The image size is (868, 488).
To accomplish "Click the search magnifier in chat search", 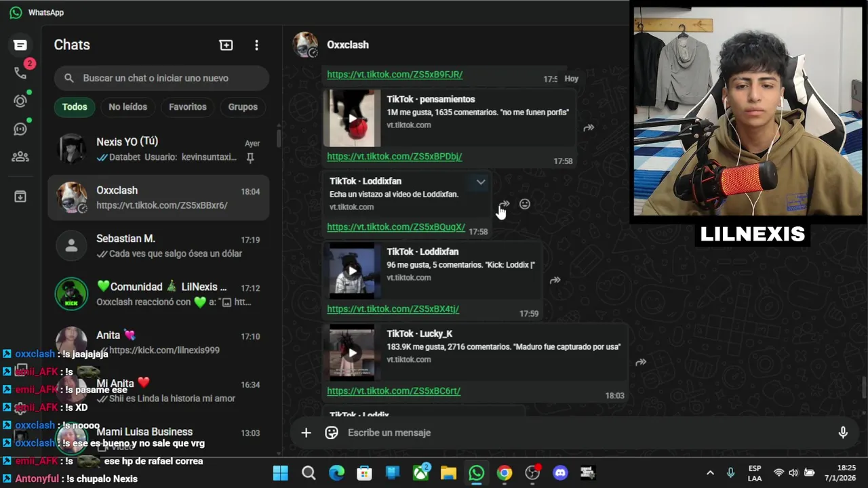I will pyautogui.click(x=68, y=78).
